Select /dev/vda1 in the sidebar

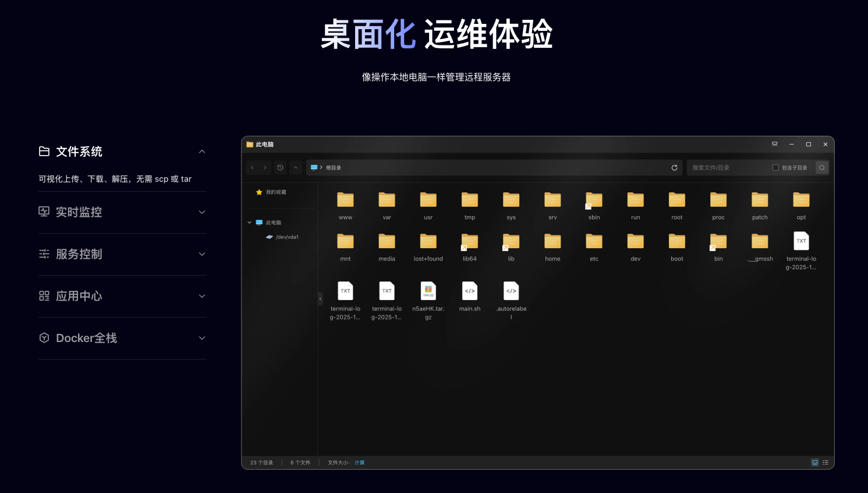tap(286, 237)
